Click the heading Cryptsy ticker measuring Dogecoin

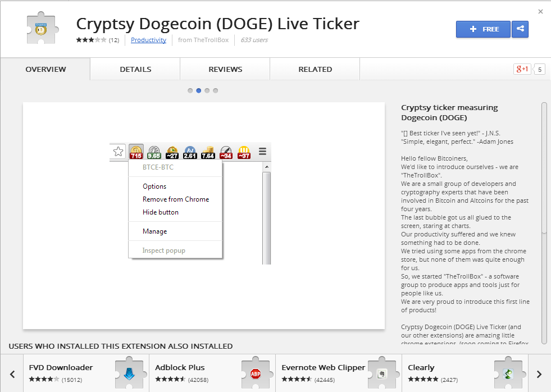(449, 112)
